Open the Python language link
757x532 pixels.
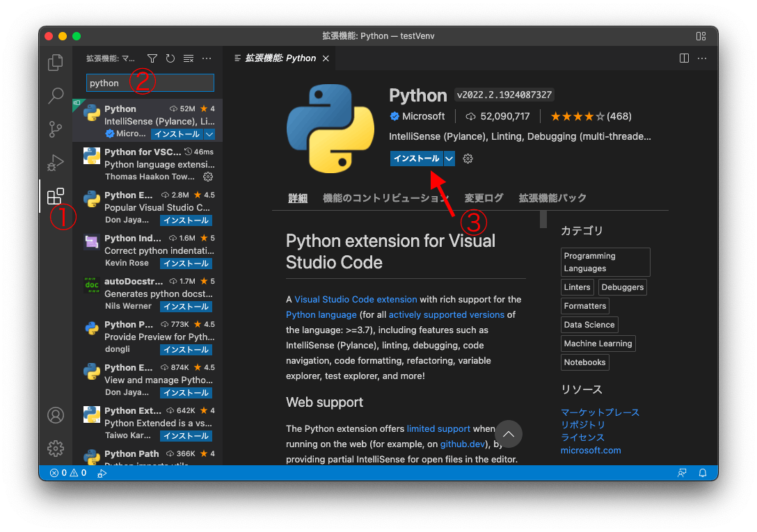pos(321,315)
